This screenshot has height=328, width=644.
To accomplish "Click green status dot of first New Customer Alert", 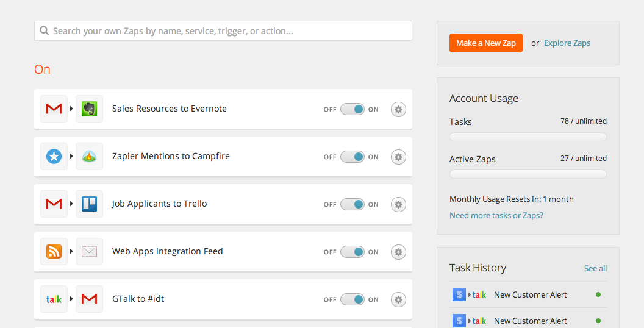I will 598,294.
